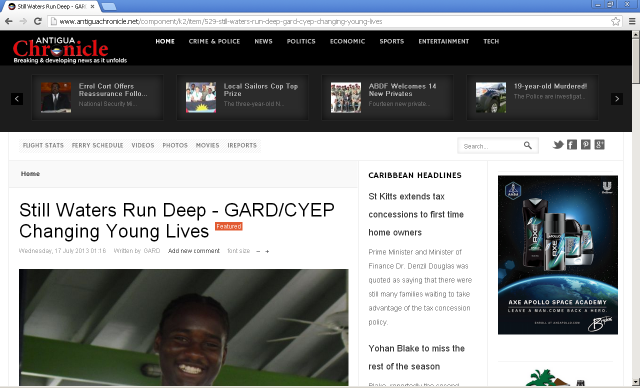Image resolution: width=640 pixels, height=388 pixels.
Task: Click Add new comment link
Action: 194,251
